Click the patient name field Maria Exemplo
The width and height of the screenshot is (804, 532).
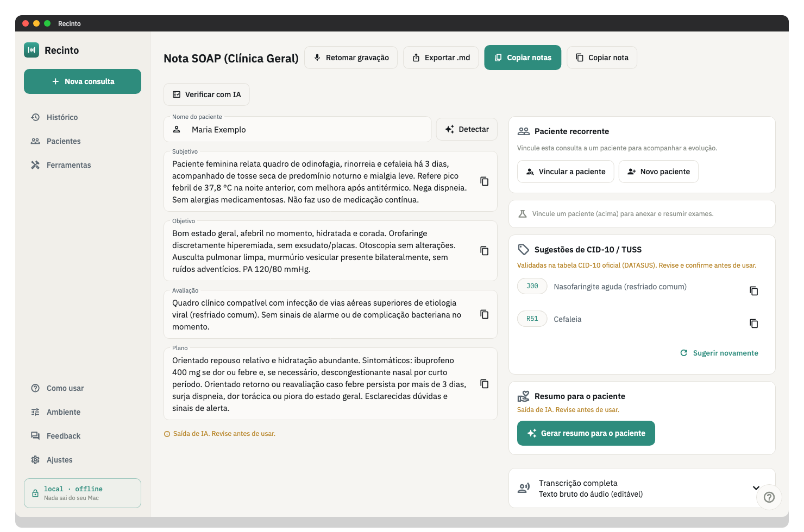coord(298,130)
